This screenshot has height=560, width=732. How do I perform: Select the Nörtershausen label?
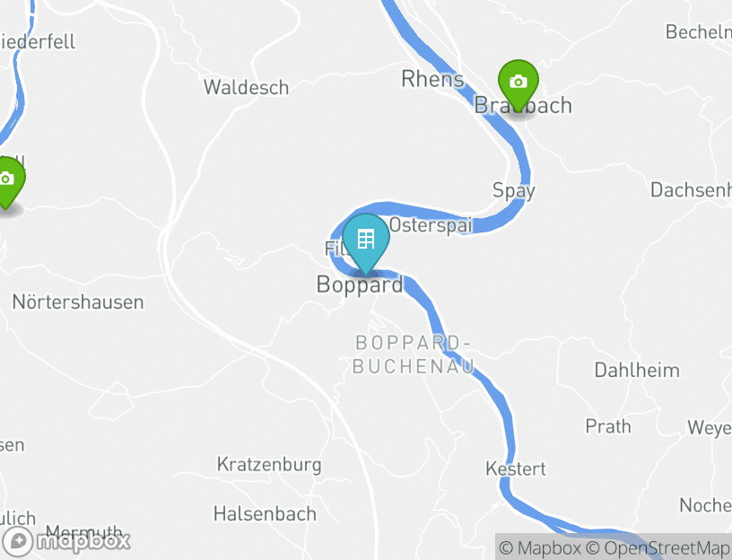tap(78, 302)
